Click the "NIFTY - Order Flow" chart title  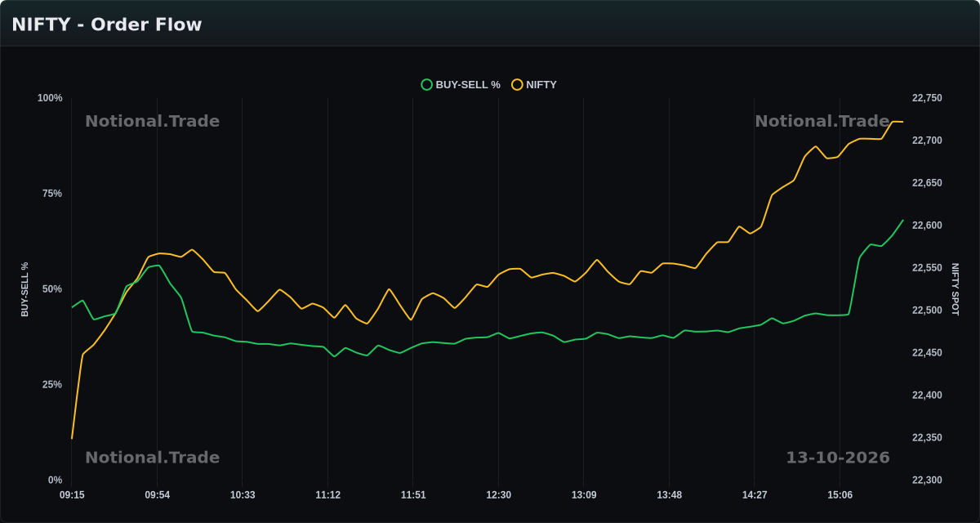click(107, 25)
